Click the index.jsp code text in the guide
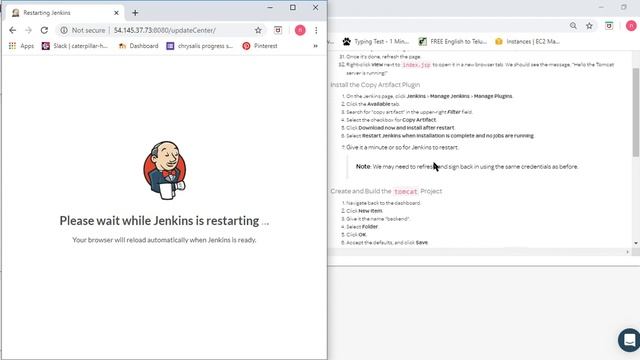 pyautogui.click(x=416, y=64)
